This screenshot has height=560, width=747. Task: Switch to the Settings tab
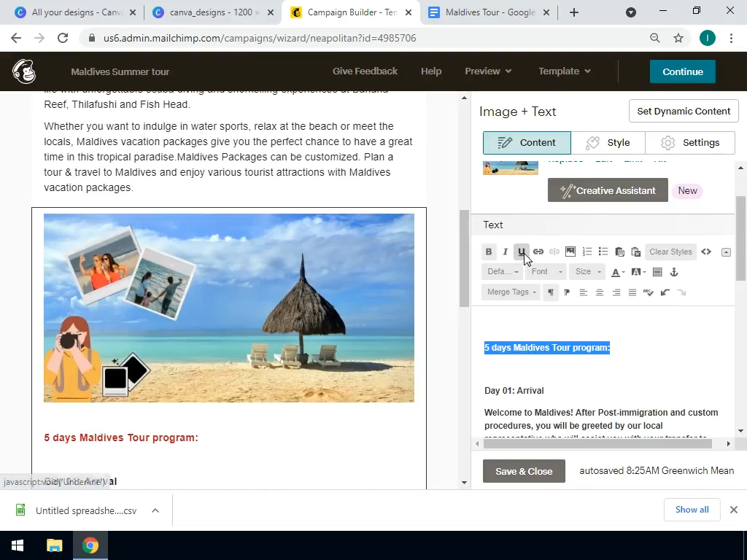tap(690, 143)
